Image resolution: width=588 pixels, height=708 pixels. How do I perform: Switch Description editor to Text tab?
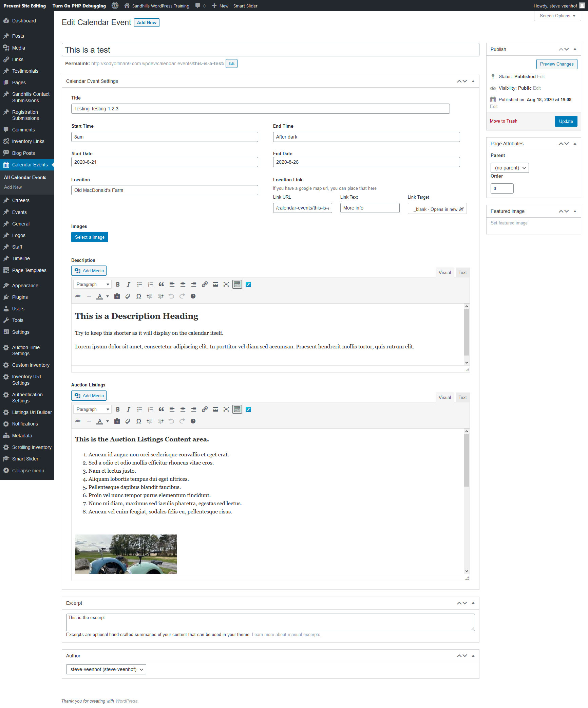(462, 272)
